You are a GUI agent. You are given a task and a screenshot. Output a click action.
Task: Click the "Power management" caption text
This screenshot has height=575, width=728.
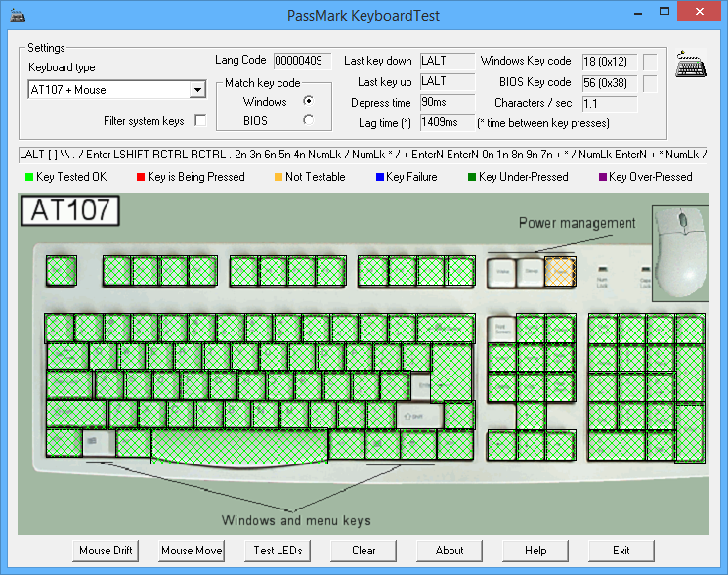coord(578,223)
